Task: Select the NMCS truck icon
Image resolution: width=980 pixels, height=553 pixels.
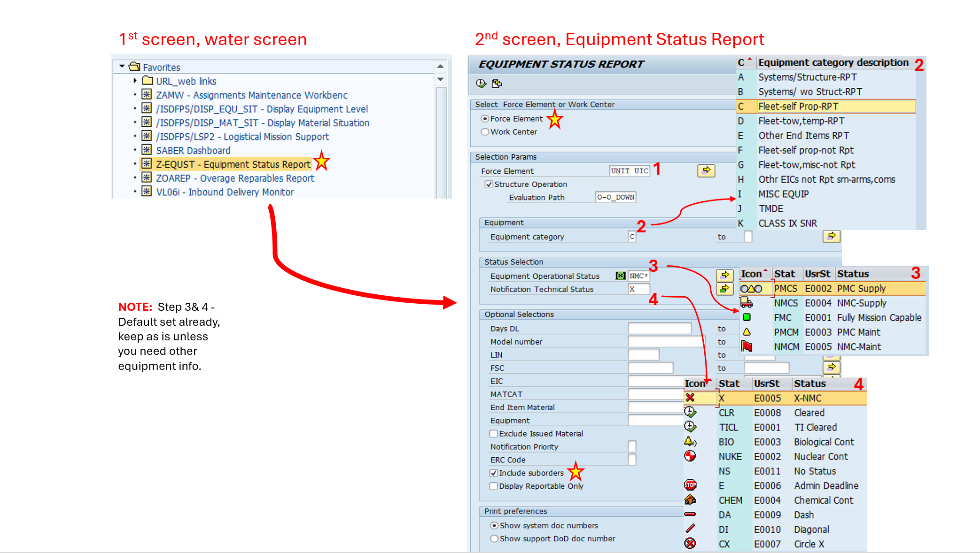Action: [x=747, y=303]
